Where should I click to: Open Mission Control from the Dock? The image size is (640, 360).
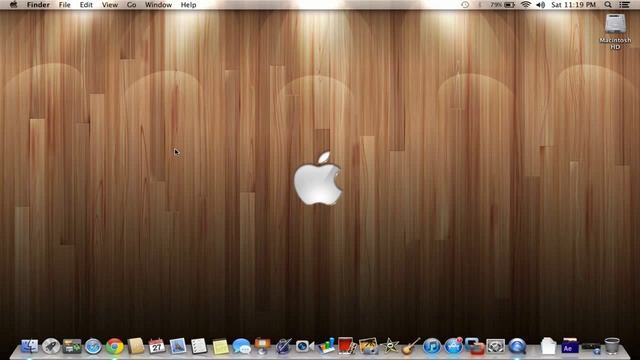point(72,346)
